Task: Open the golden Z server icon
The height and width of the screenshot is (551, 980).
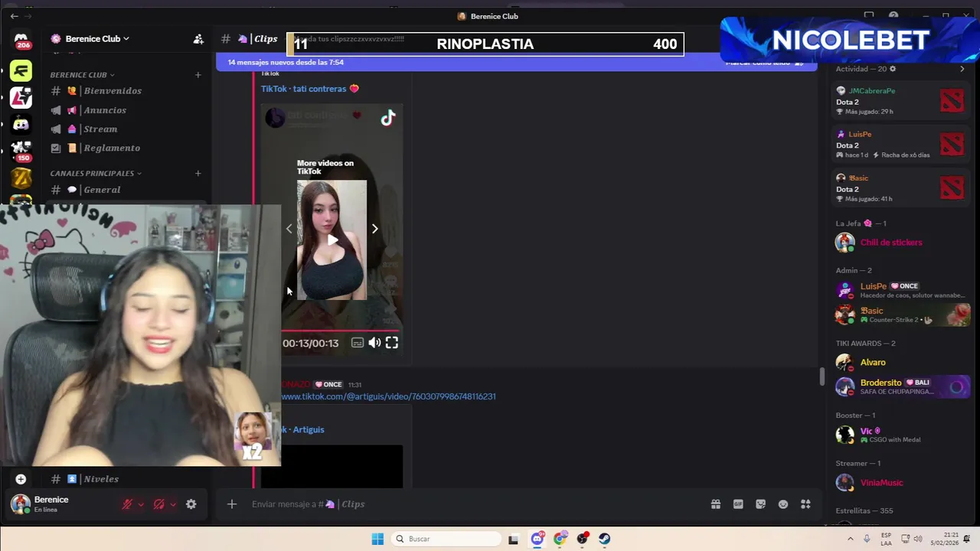Action: point(21,178)
